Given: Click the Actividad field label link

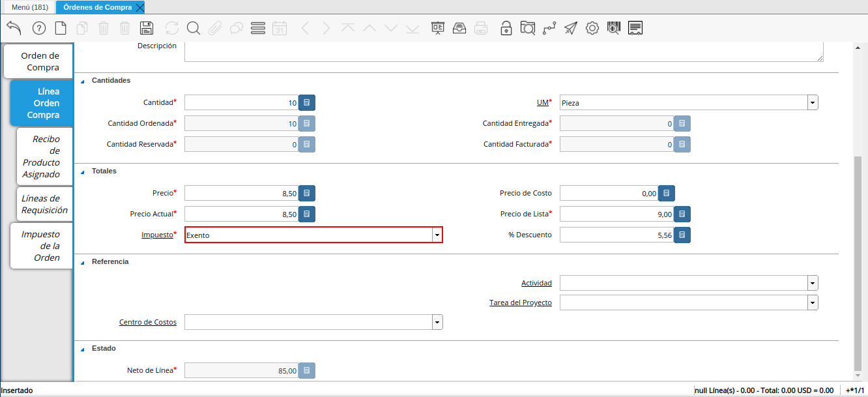Looking at the screenshot, I should click(x=536, y=283).
